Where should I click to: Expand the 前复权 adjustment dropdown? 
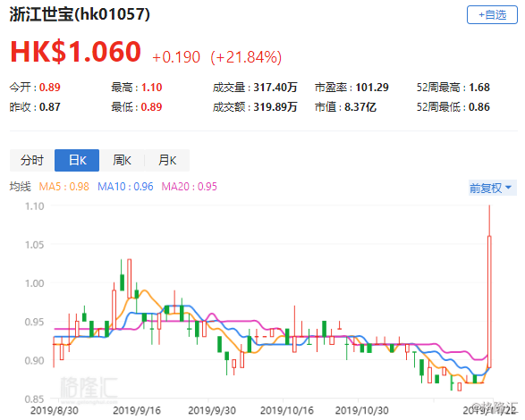492,188
